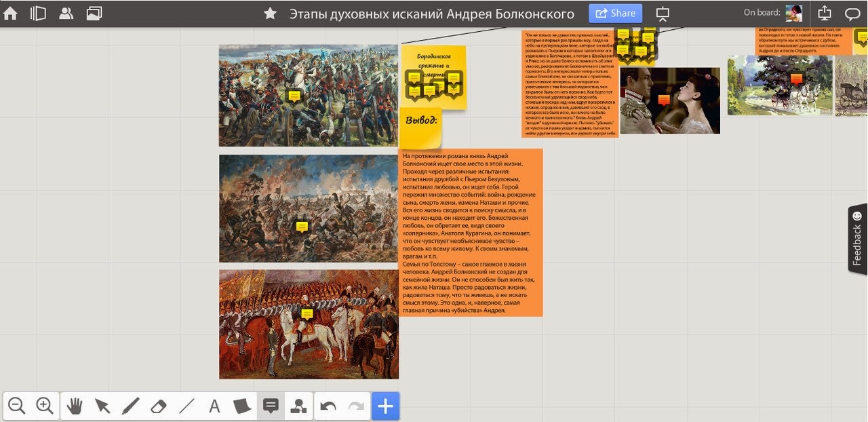This screenshot has height=422, width=868.
Task: Start presentation mode icon
Action: [663, 14]
